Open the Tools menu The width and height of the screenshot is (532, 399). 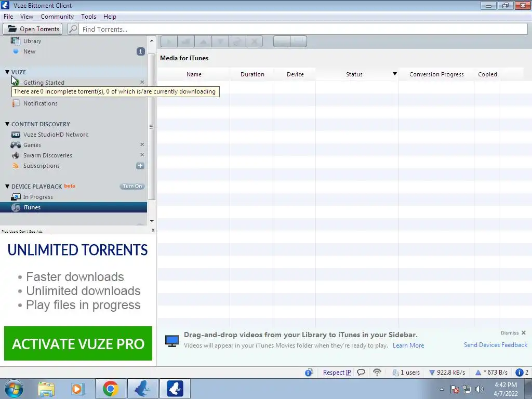[88, 17]
